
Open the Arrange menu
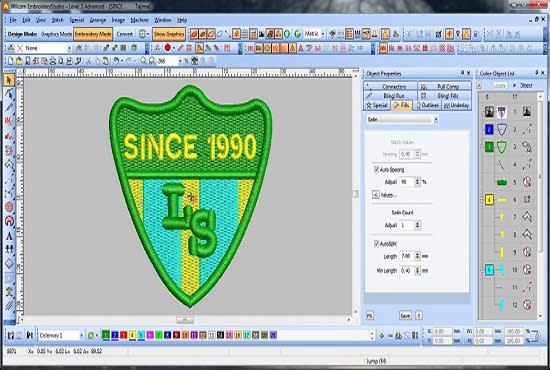(98, 20)
